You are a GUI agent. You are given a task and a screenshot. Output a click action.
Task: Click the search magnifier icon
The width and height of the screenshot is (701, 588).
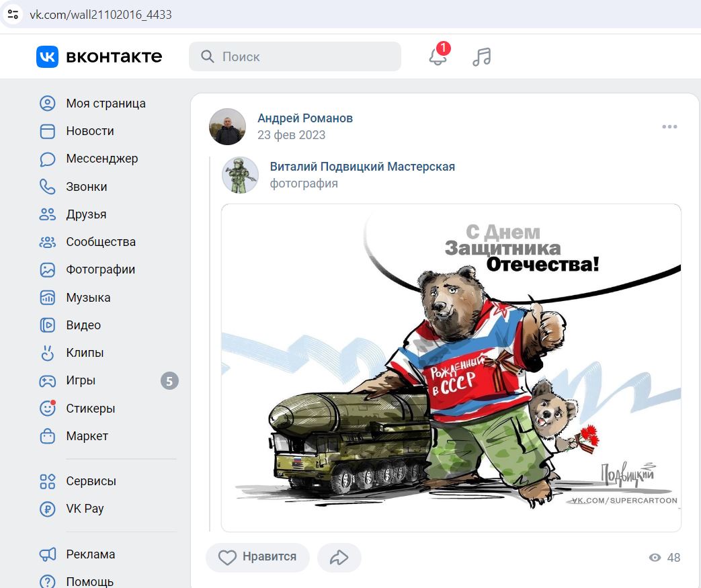click(x=207, y=56)
